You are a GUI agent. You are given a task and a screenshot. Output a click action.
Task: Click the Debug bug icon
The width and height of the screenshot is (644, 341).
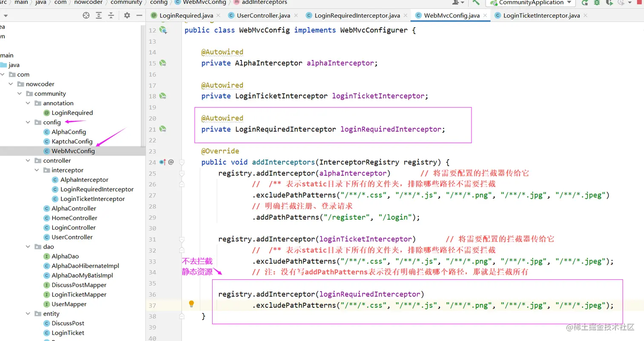tap(597, 2)
